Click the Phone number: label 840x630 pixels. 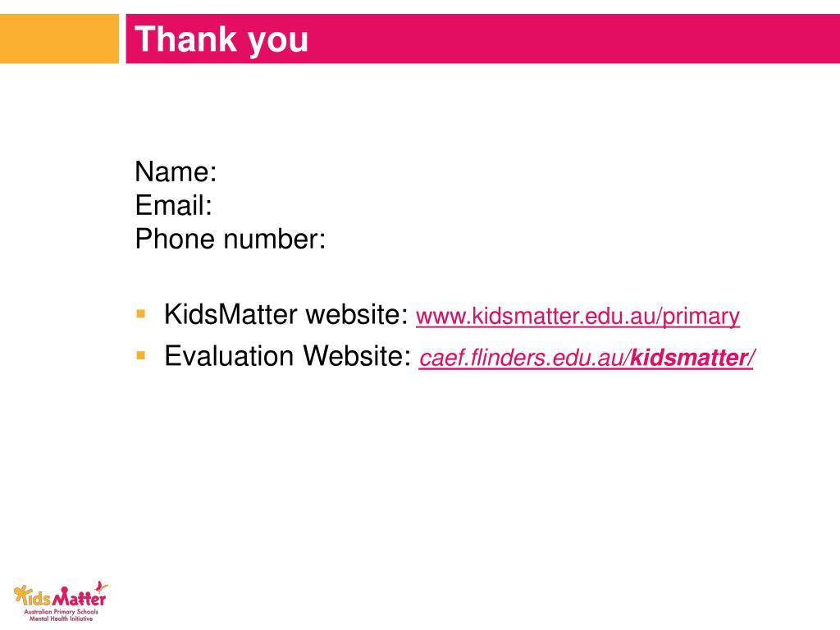pos(231,239)
